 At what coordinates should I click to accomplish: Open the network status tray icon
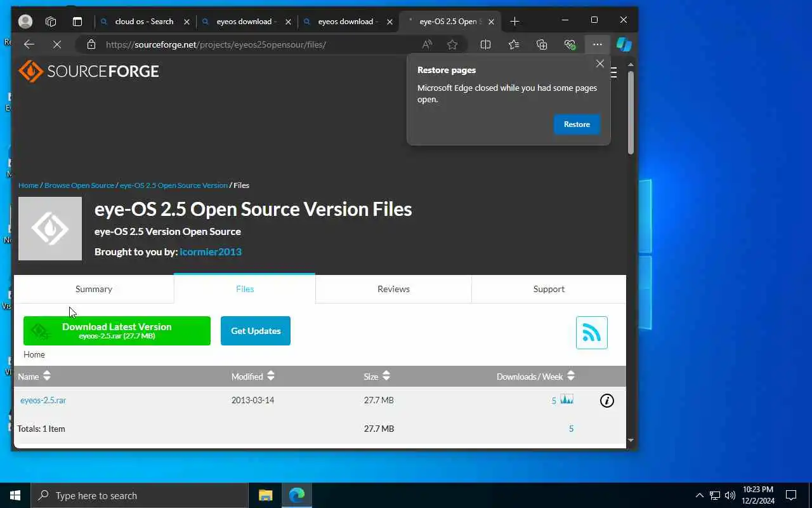coord(715,495)
